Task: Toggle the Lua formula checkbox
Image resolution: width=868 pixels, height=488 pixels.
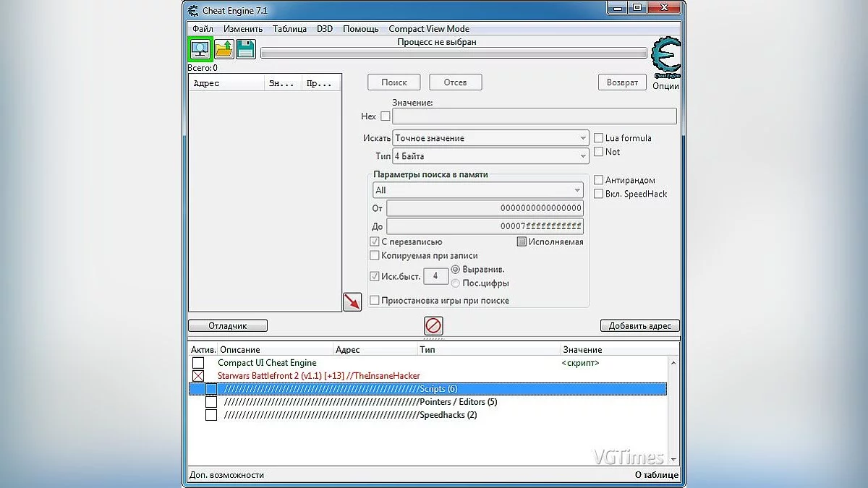Action: (x=598, y=137)
